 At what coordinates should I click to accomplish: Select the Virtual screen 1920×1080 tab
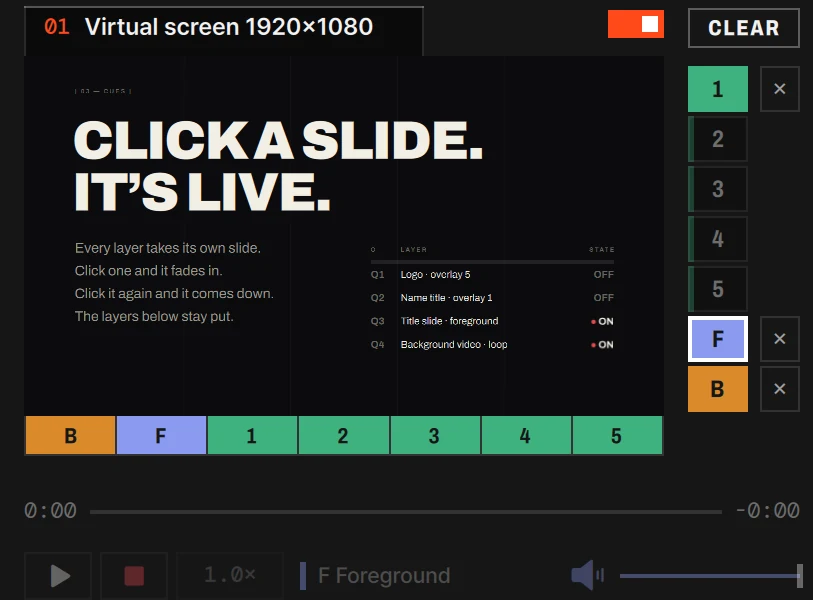224,30
